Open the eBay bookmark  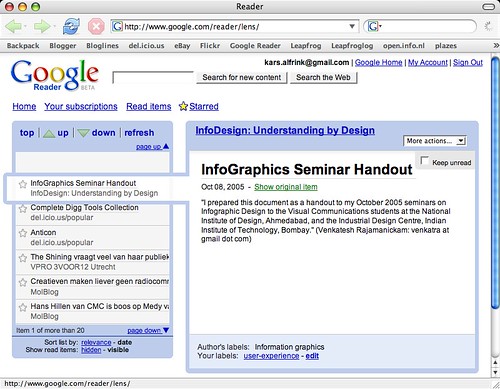click(x=182, y=46)
